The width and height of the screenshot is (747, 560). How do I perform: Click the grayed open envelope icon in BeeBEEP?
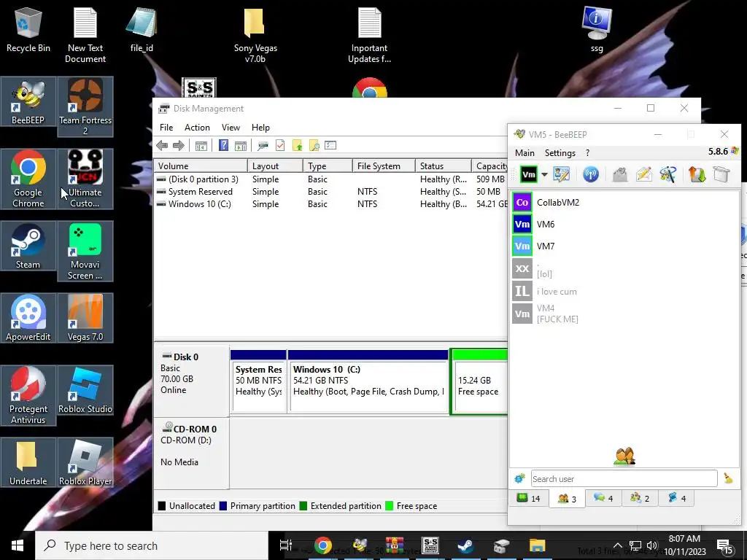(620, 175)
